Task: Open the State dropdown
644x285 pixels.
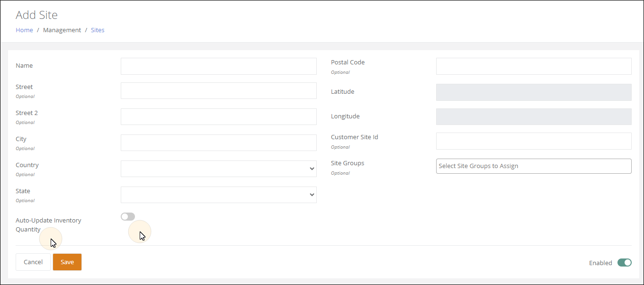Action: [219, 195]
